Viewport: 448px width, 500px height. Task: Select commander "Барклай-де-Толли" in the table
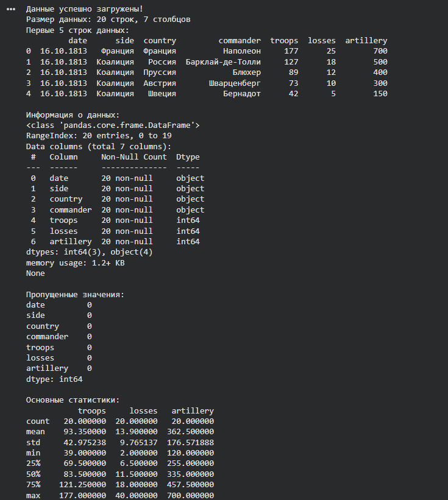223,62
